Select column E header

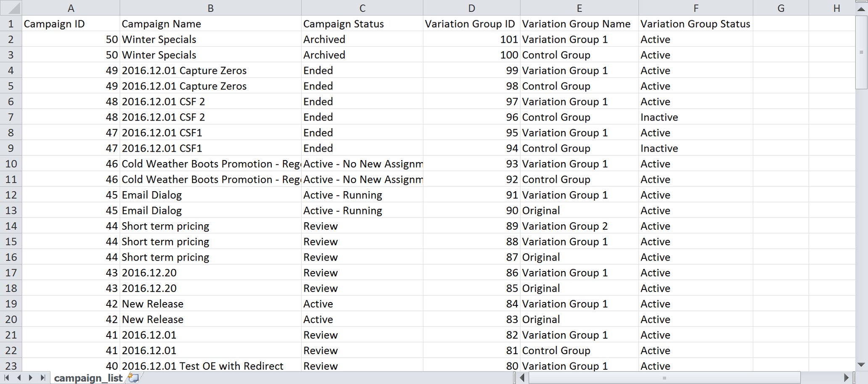579,8
